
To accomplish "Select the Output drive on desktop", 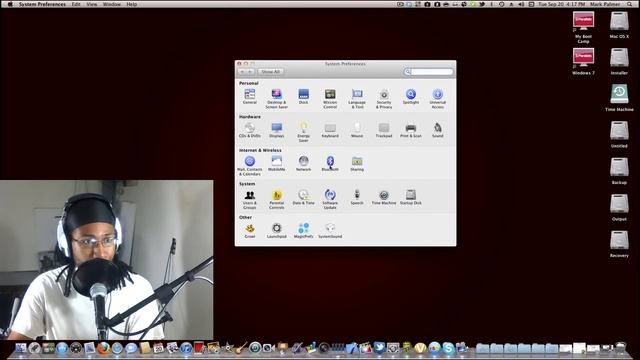I will [x=619, y=207].
